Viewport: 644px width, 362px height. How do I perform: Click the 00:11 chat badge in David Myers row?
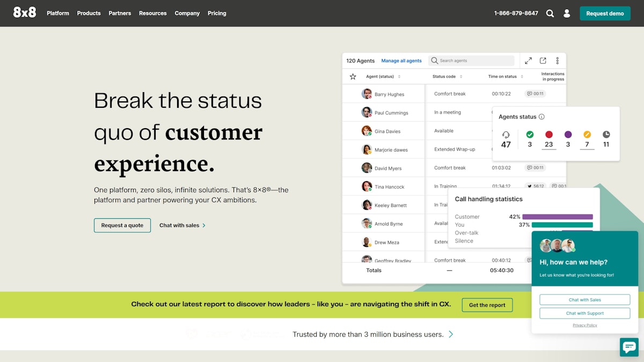(535, 168)
